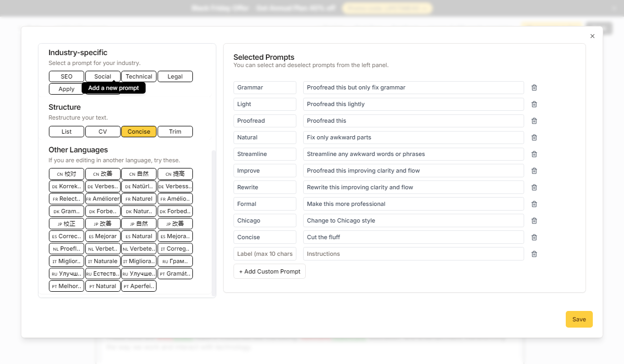Deselect the highlighted Concise structure prompt
Screen dimensions: 624x364
[x=139, y=132]
